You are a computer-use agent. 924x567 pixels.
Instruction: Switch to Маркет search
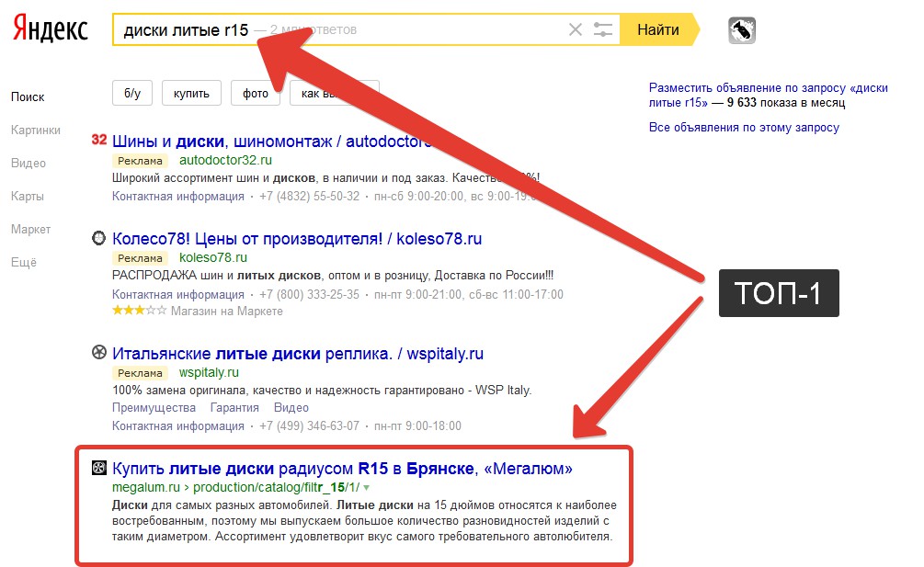(x=30, y=229)
